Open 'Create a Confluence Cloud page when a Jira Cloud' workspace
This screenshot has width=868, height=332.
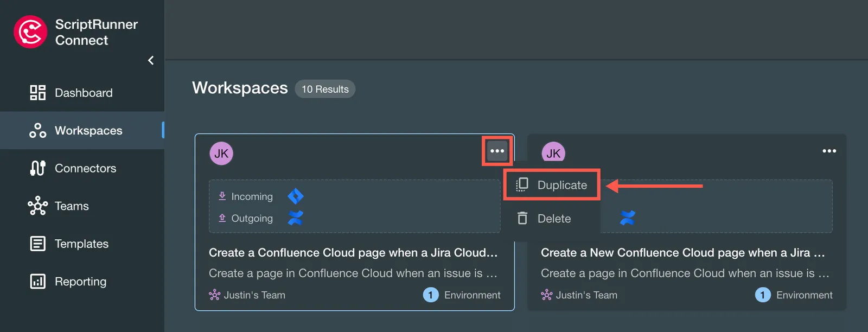coord(353,253)
